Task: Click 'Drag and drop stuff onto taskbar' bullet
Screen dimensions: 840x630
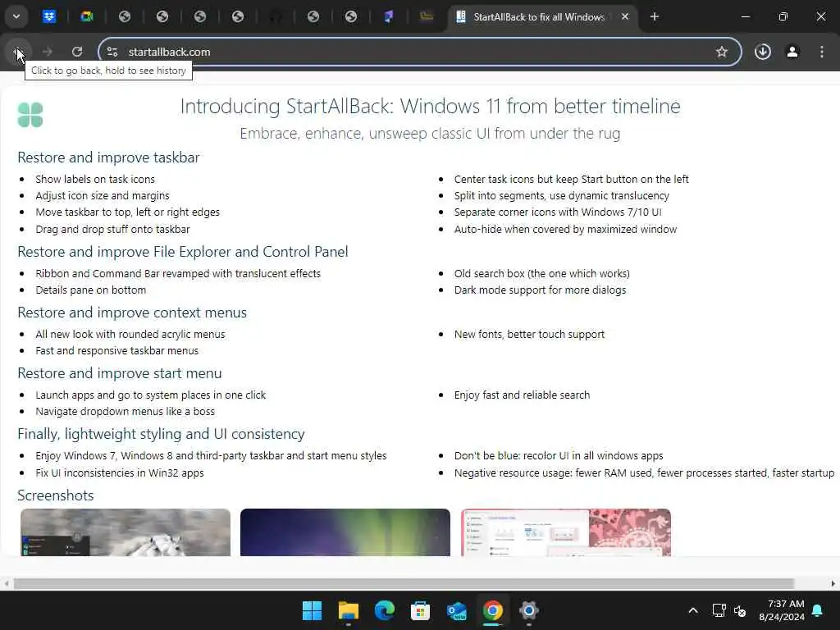Action: tap(112, 230)
